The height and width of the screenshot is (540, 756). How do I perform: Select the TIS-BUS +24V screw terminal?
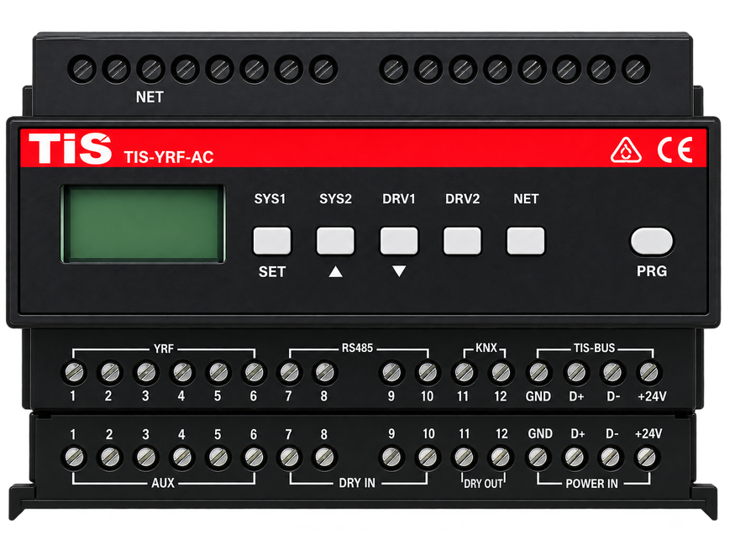[x=648, y=372]
